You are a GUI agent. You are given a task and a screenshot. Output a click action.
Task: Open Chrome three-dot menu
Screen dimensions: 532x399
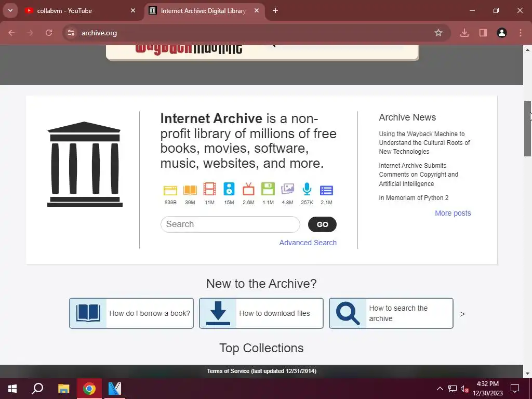click(521, 33)
